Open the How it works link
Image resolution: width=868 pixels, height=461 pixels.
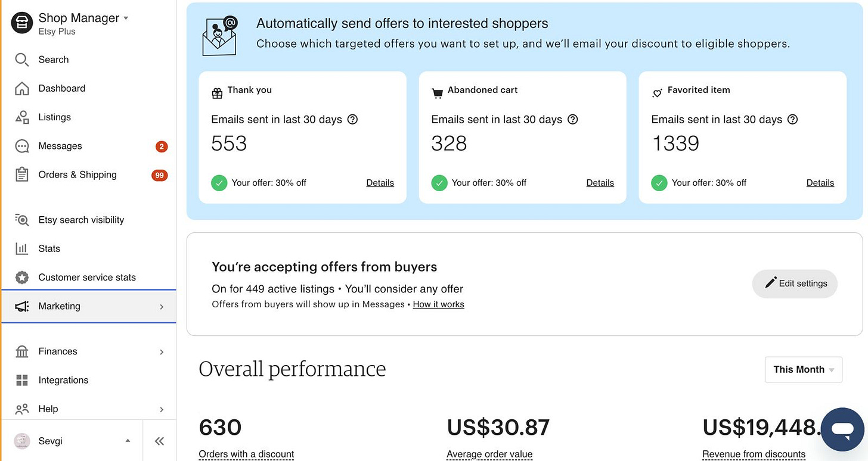pyautogui.click(x=438, y=304)
